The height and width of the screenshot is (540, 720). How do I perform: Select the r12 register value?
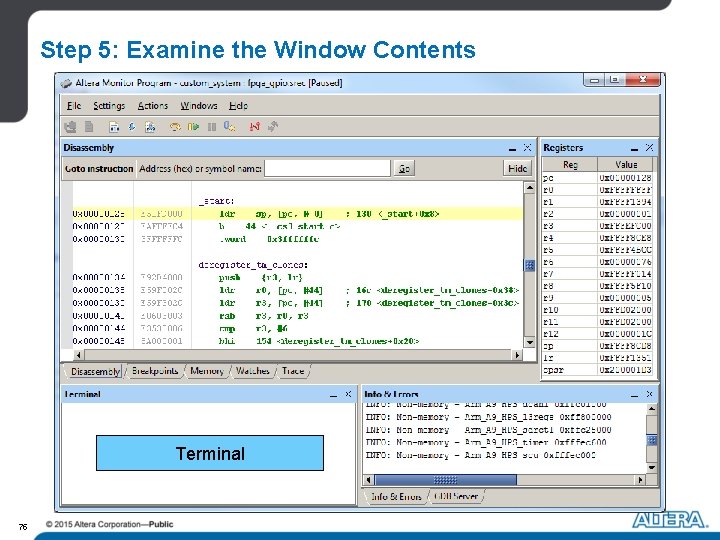(x=625, y=334)
